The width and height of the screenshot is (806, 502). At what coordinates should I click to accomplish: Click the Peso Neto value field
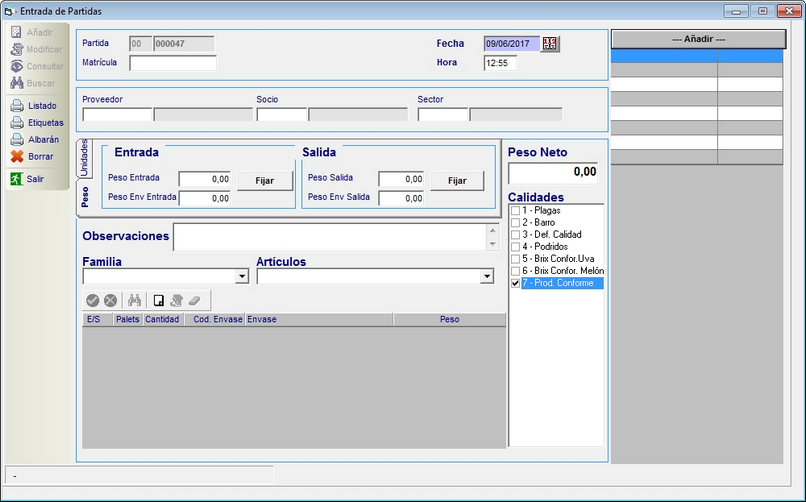553,172
